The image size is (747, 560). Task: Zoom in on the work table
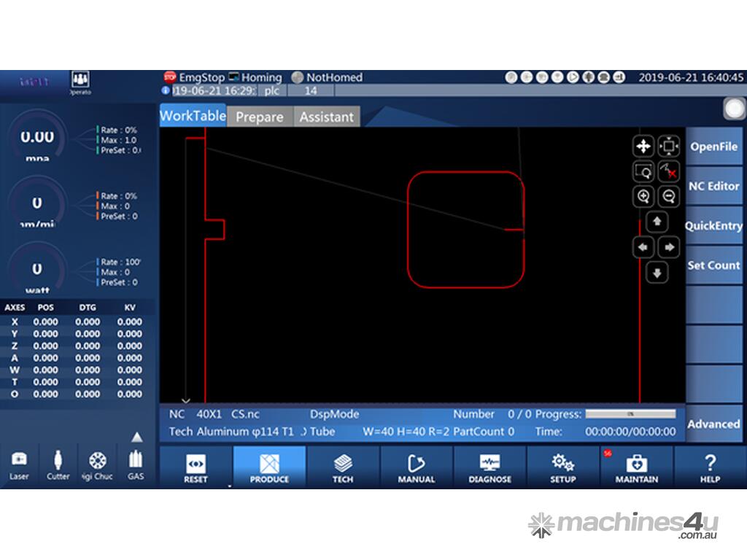click(643, 196)
